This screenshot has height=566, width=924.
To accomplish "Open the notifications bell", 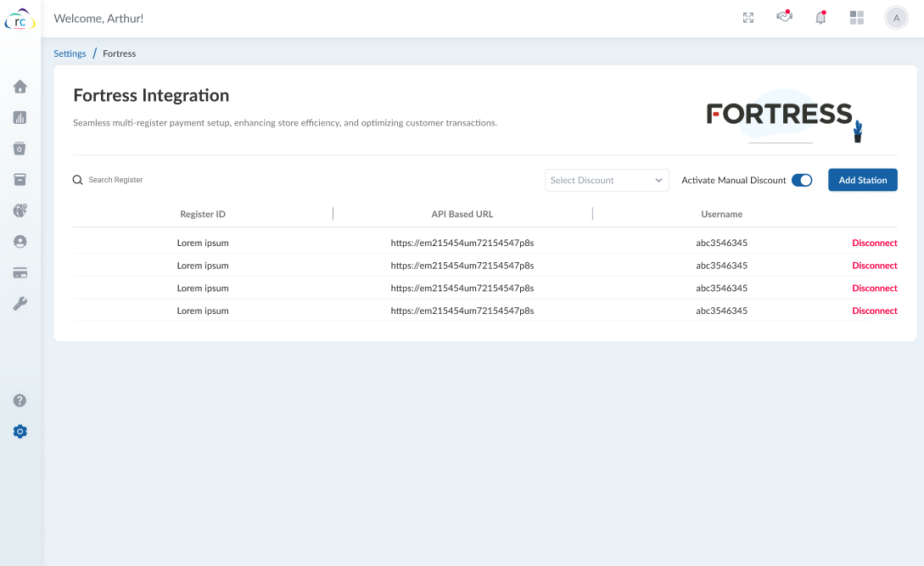I will pos(820,18).
